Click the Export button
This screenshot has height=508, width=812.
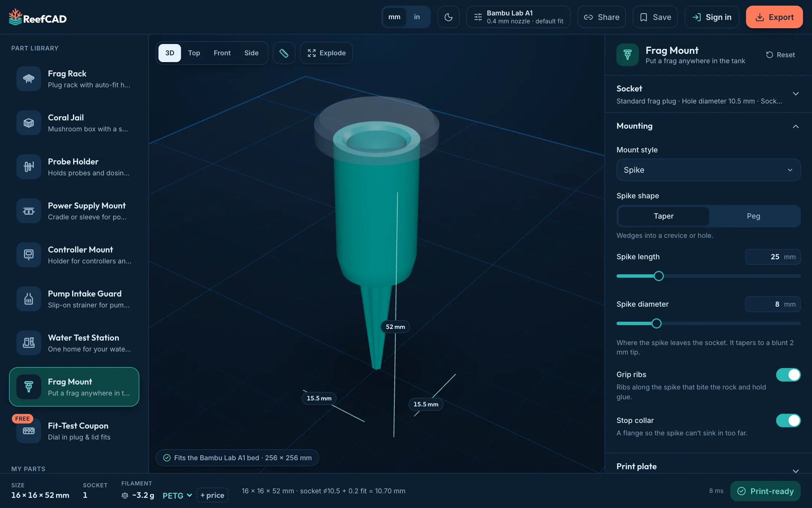774,17
